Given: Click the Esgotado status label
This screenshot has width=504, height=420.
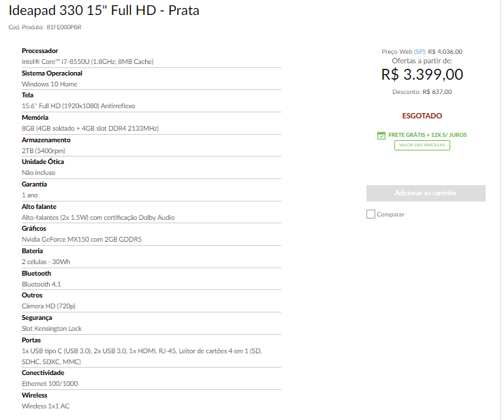Looking at the screenshot, I should coord(422,116).
